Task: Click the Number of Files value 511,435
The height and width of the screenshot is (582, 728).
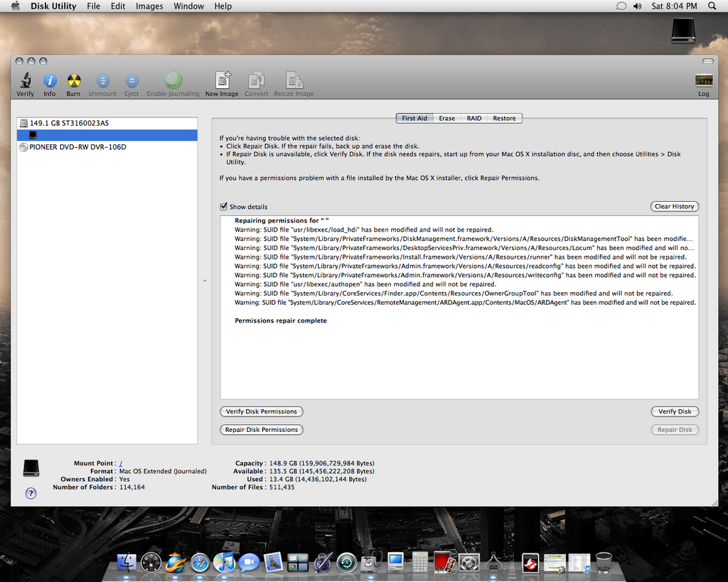Action: pos(282,487)
